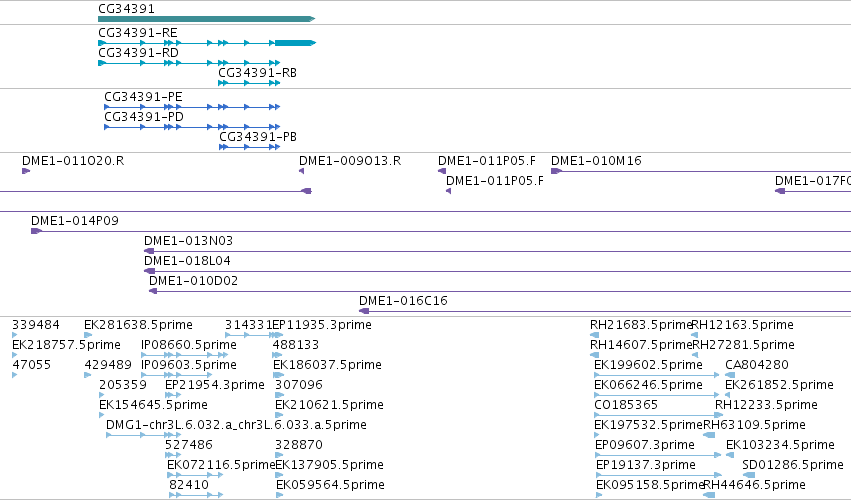
Task: Select EST SD01286.5prime
Action: click(793, 466)
